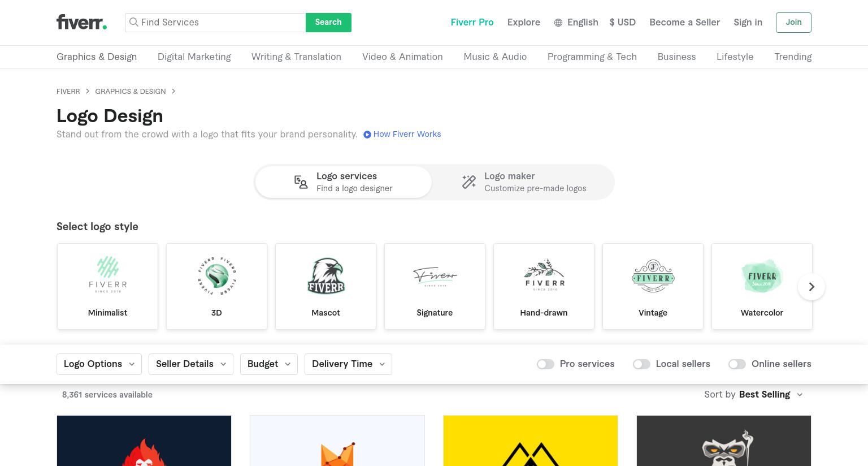The height and width of the screenshot is (466, 868).
Task: Open Music & Audio category menu
Action: (x=495, y=57)
